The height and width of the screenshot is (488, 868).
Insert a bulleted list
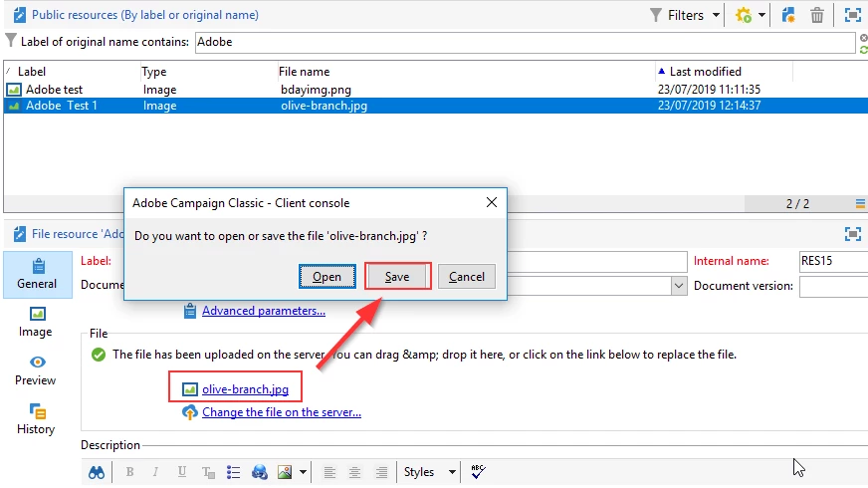[x=233, y=472]
